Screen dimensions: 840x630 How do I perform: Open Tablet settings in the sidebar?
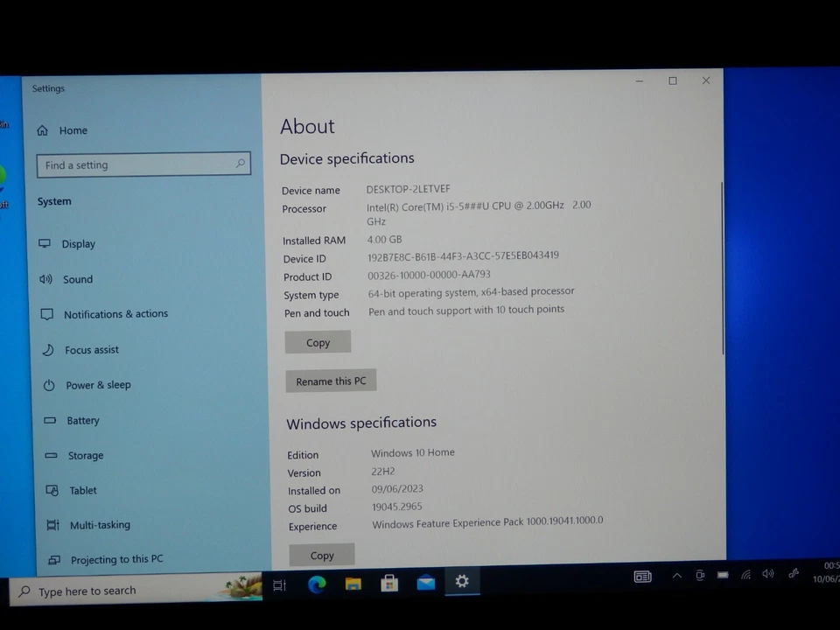82,490
